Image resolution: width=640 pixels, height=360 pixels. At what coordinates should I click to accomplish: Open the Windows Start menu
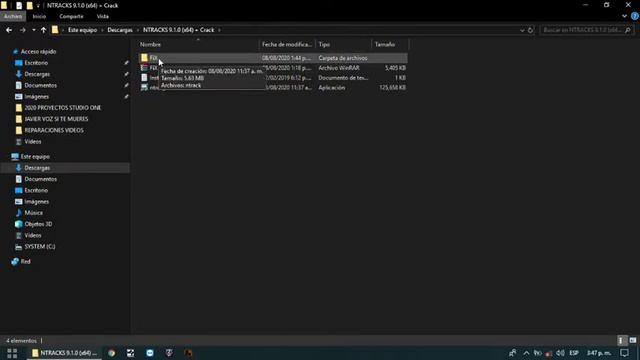pos(12,353)
